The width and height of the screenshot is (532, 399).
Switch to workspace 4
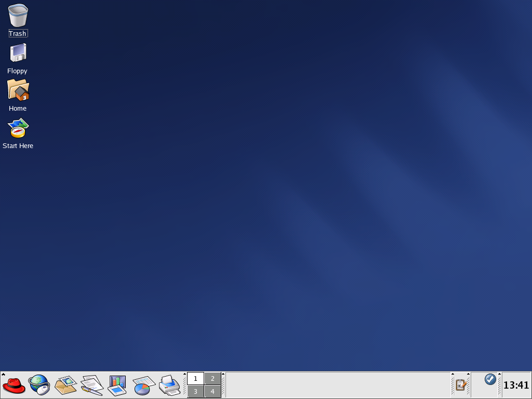[212, 392]
